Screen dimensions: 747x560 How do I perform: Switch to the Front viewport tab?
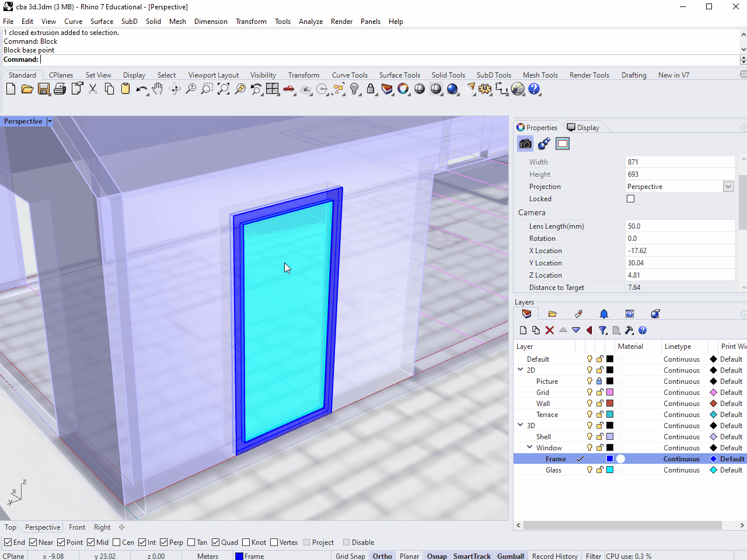pos(76,527)
